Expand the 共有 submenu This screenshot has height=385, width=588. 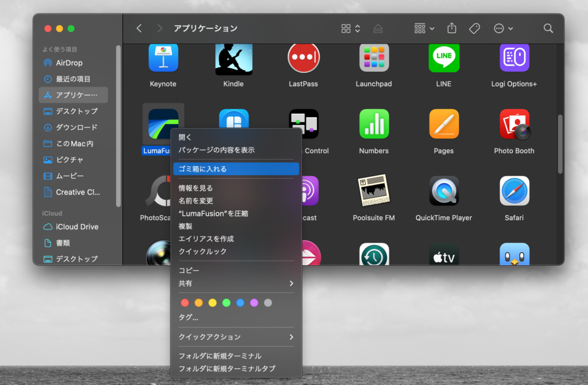click(x=236, y=283)
